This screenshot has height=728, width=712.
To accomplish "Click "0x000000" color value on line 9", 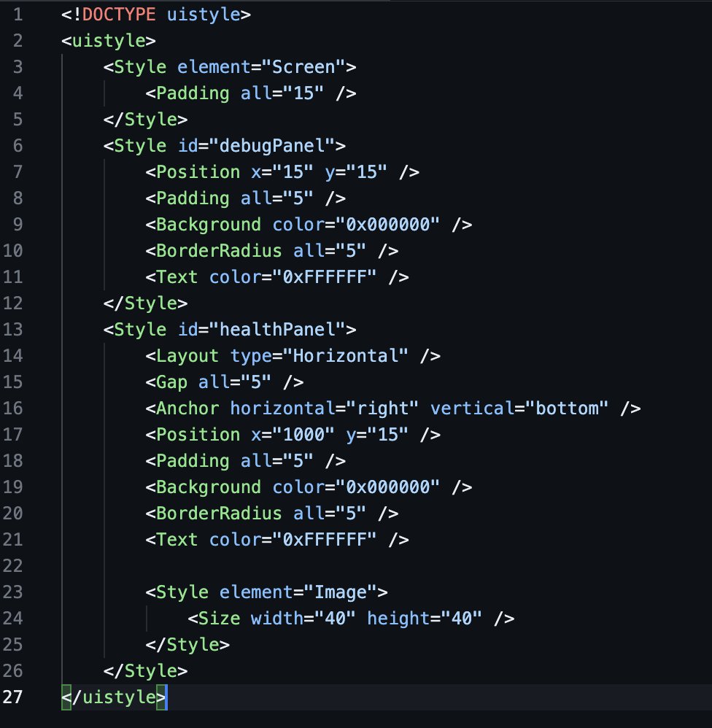I will [x=387, y=225].
